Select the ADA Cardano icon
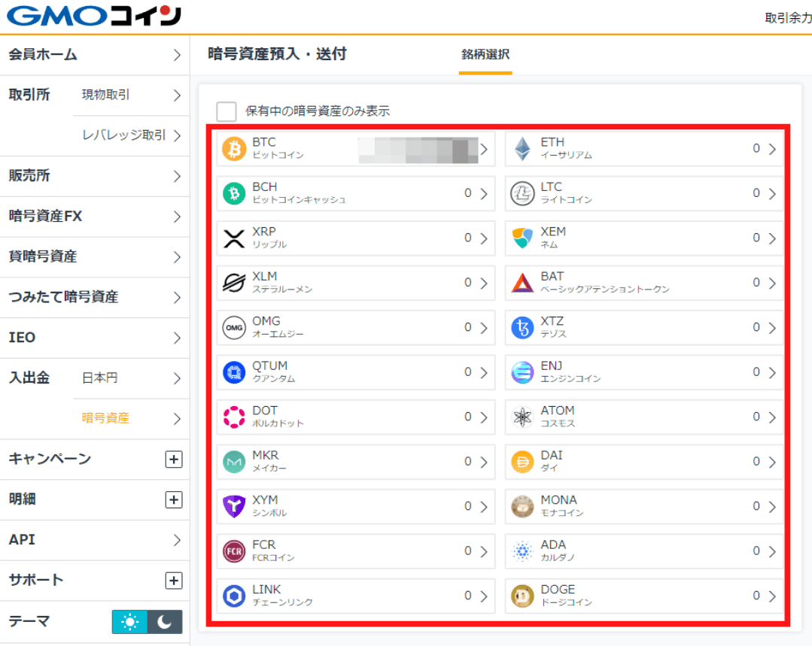 coord(521,550)
